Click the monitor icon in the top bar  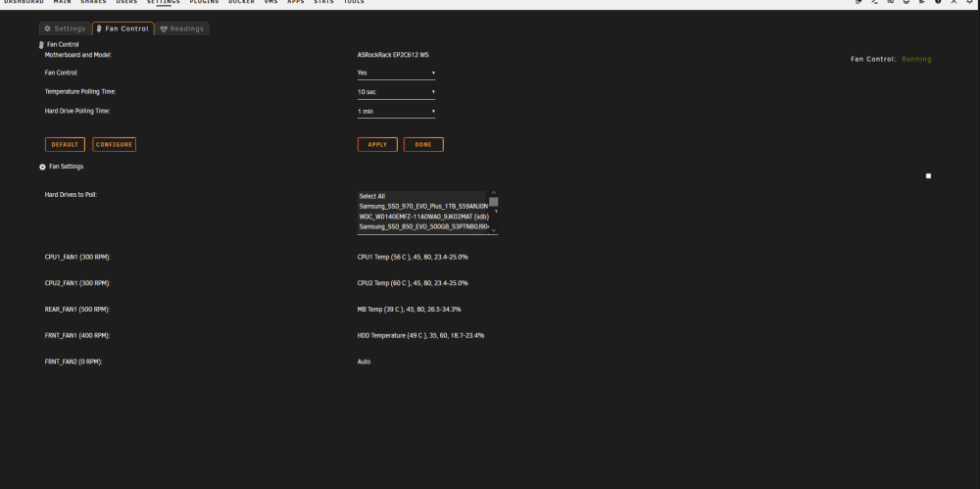pyautogui.click(x=906, y=2)
